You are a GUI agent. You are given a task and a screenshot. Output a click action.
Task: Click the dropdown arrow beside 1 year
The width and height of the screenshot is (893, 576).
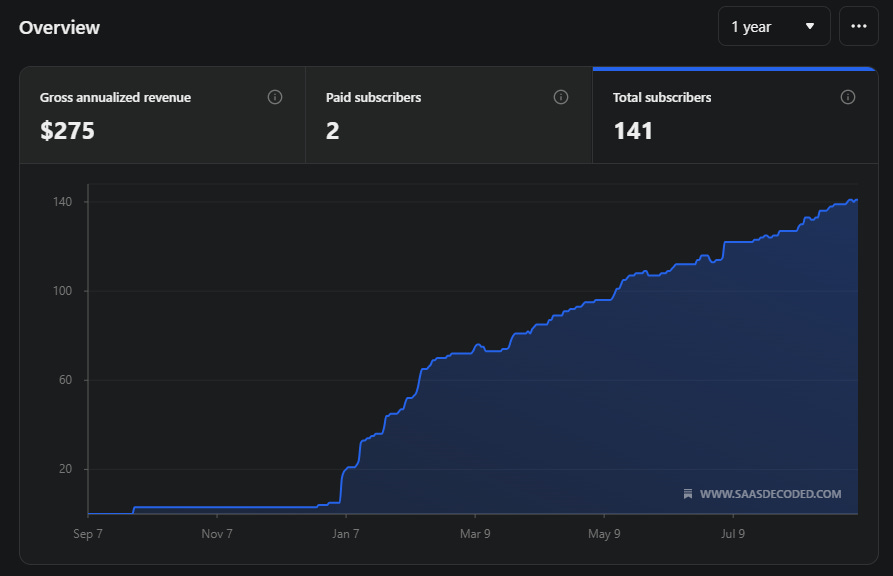[809, 26]
